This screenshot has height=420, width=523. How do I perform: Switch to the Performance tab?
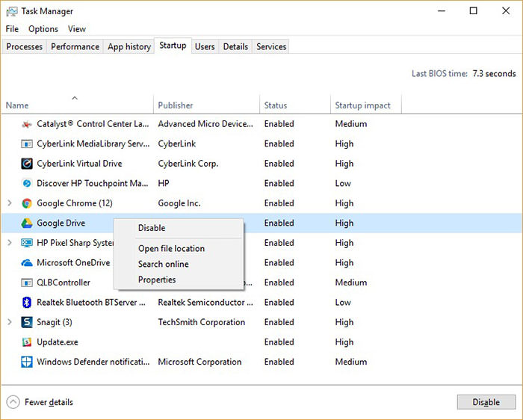[x=75, y=46]
